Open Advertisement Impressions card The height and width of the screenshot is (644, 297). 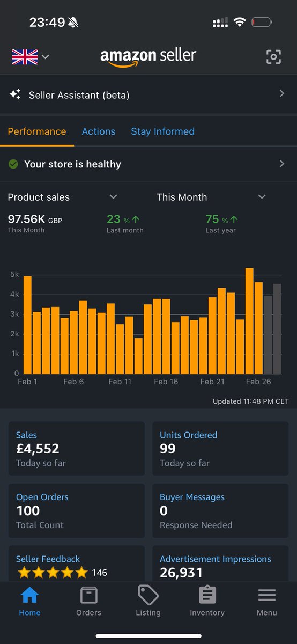click(220, 563)
